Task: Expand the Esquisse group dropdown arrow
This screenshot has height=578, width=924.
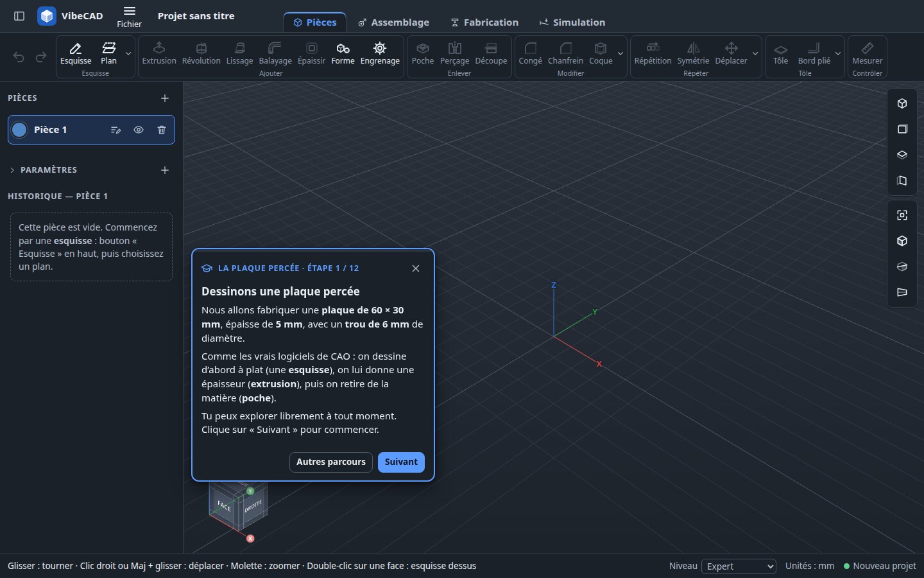Action: (x=128, y=53)
